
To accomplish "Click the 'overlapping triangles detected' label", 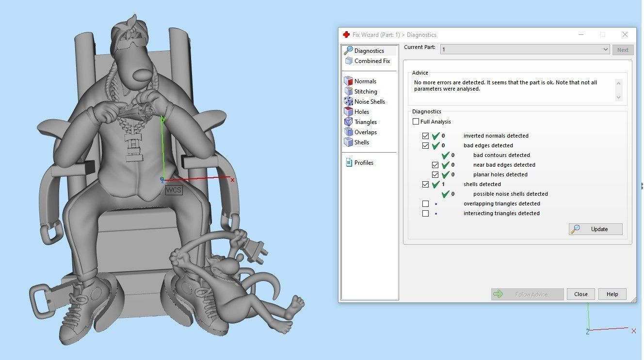I will pyautogui.click(x=501, y=203).
